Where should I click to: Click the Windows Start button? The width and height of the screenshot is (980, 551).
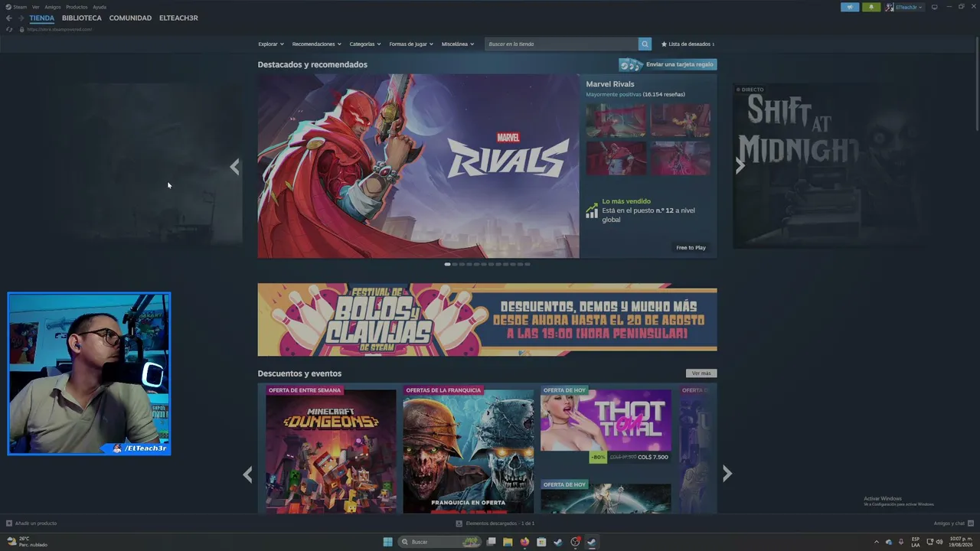(388, 542)
